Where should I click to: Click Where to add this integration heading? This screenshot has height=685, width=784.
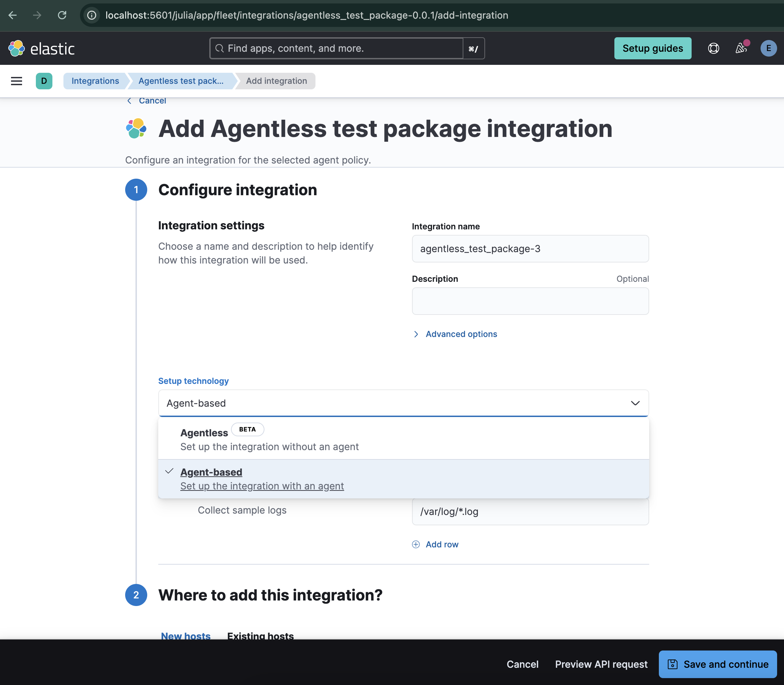click(270, 595)
